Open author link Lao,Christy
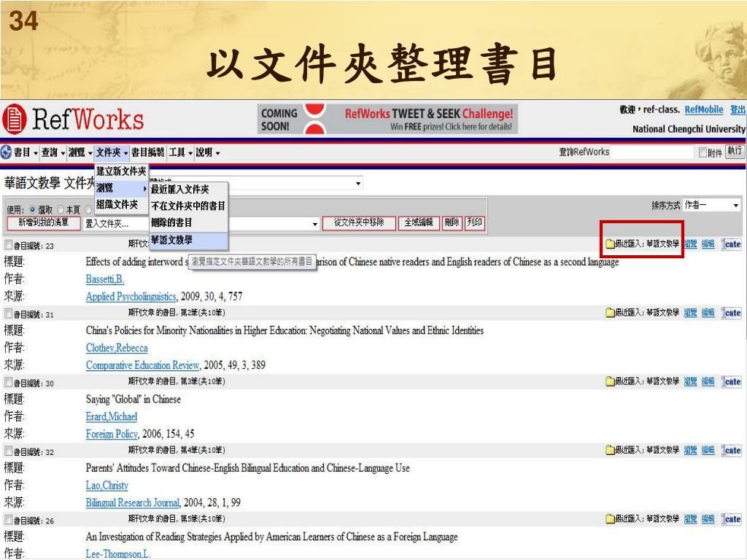 107,485
